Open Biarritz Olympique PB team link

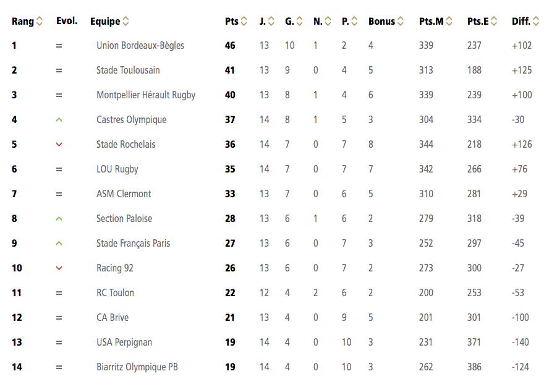tap(137, 367)
